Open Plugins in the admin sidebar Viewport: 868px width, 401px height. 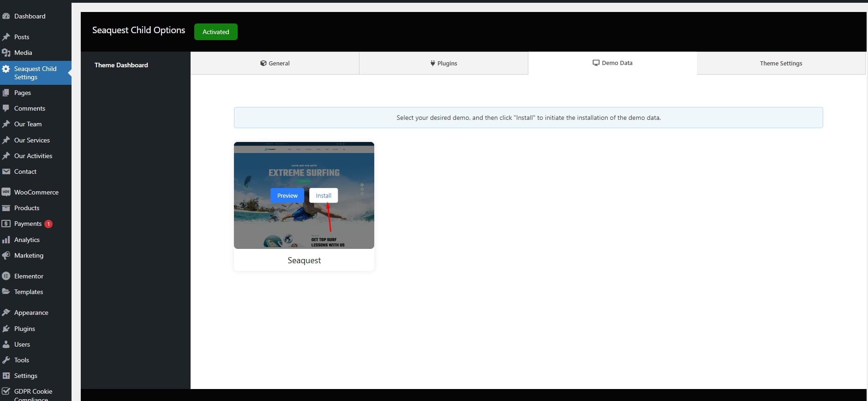click(x=36, y=329)
